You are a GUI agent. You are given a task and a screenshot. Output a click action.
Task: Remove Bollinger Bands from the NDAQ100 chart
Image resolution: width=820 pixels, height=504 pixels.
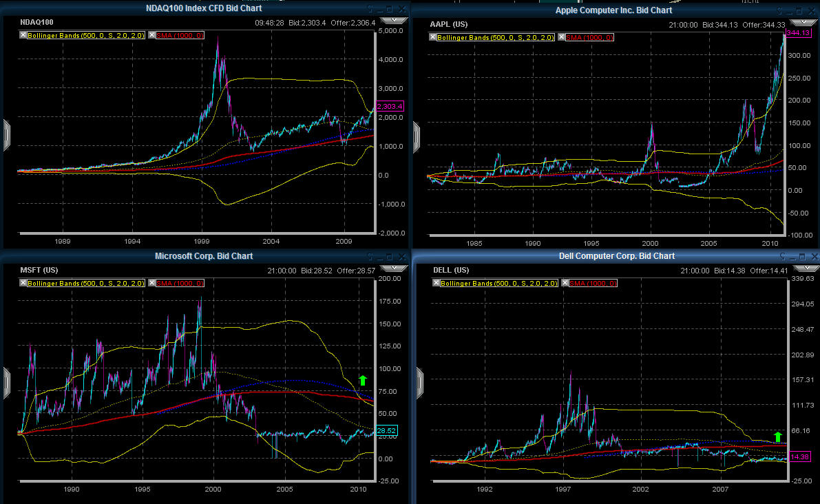[23, 34]
